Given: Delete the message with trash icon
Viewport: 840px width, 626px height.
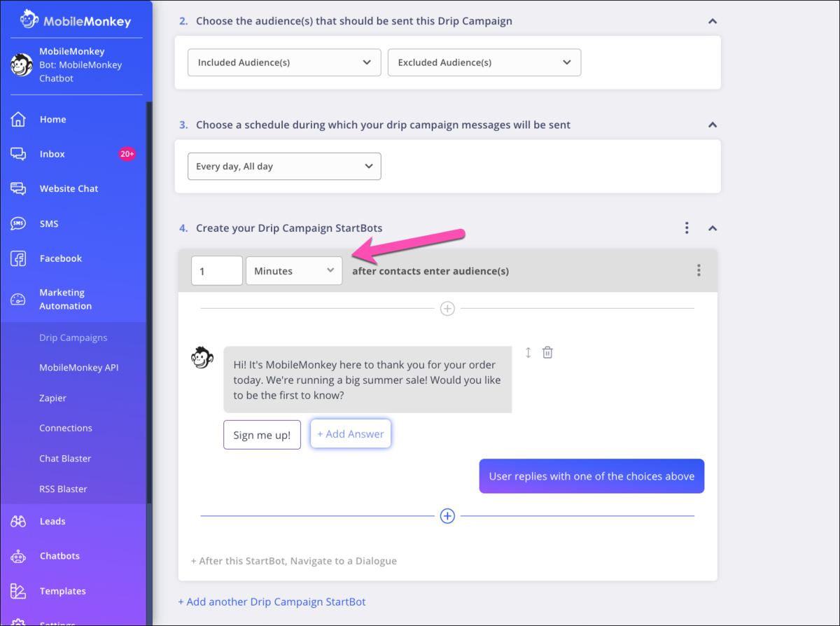Looking at the screenshot, I should 548,352.
